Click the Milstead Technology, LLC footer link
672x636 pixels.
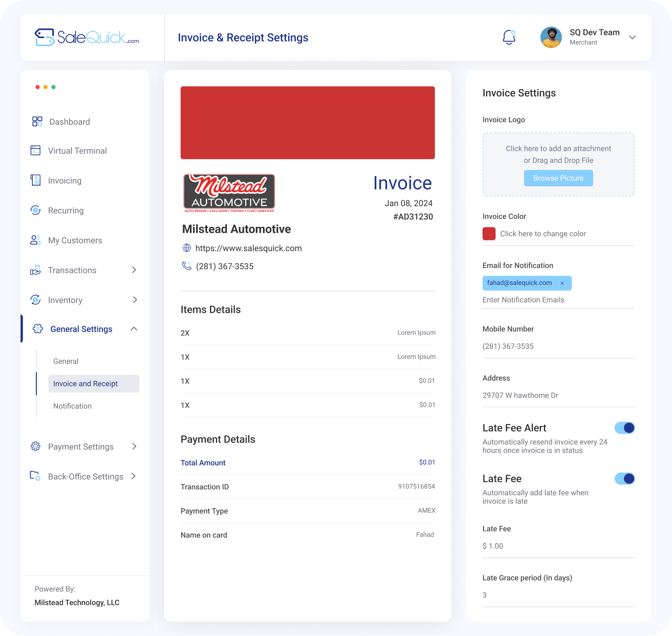pos(77,602)
